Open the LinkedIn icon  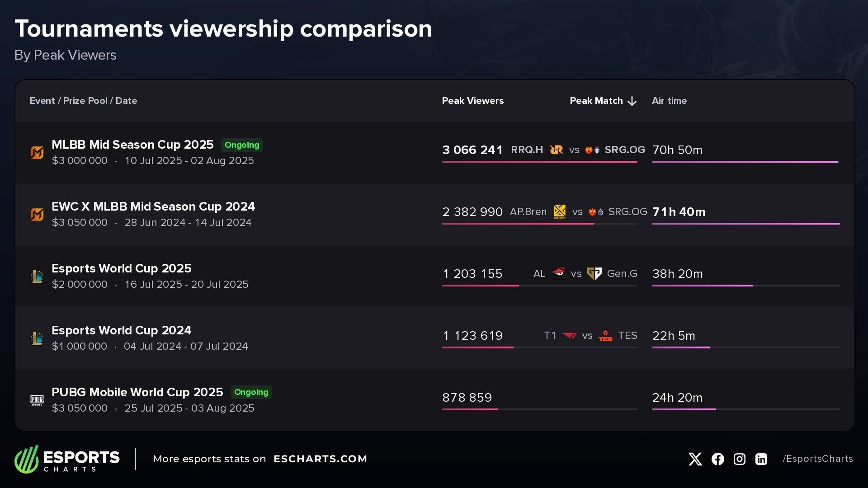coord(761,459)
